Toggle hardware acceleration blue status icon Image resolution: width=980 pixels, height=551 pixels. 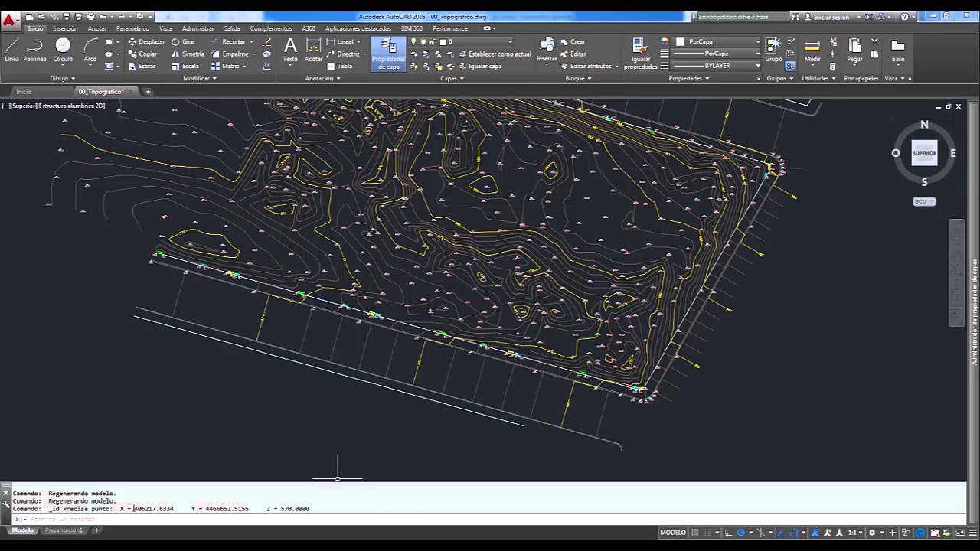pos(920,533)
